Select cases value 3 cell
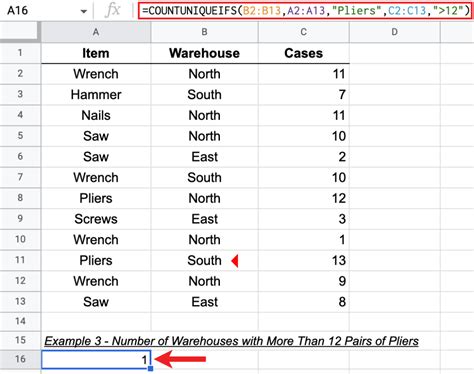The height and width of the screenshot is (374, 474). 304,219
